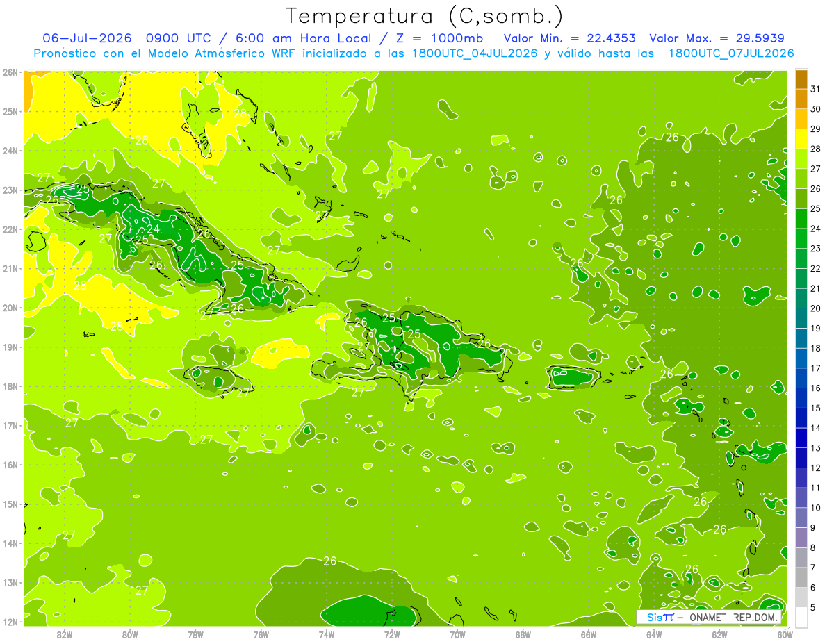Screen dimensions: 834x644
Task: Click the color scale value '29'
Action: click(x=816, y=129)
